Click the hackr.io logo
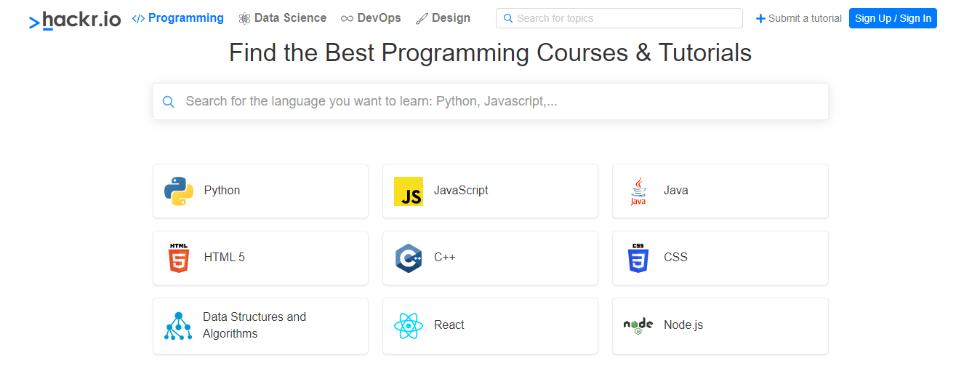This screenshot has width=980, height=366. 75,20
